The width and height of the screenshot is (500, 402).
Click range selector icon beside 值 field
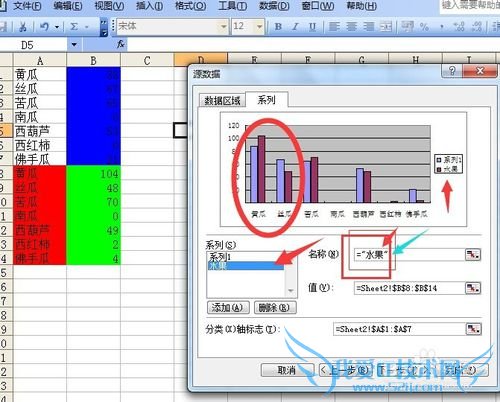473,288
